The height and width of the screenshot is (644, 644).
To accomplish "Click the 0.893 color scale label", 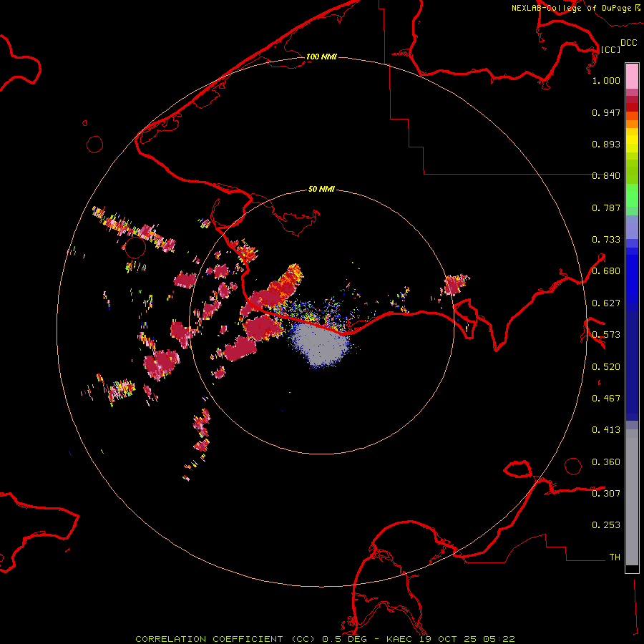I will coord(606,144).
